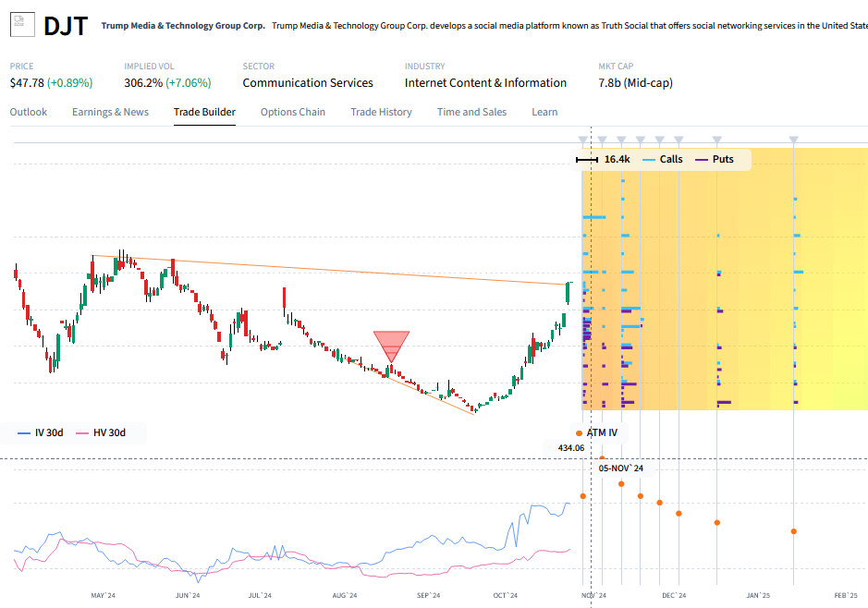Click the SEP'24 axis label
Image resolution: width=868 pixels, height=608 pixels.
point(429,595)
